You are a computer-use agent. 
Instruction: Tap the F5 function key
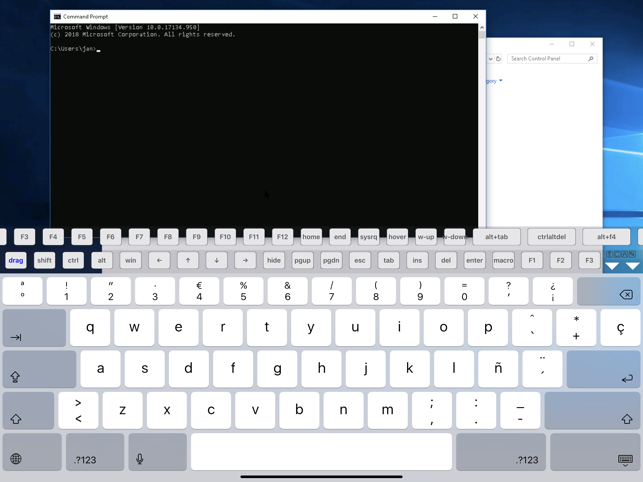[x=82, y=237]
